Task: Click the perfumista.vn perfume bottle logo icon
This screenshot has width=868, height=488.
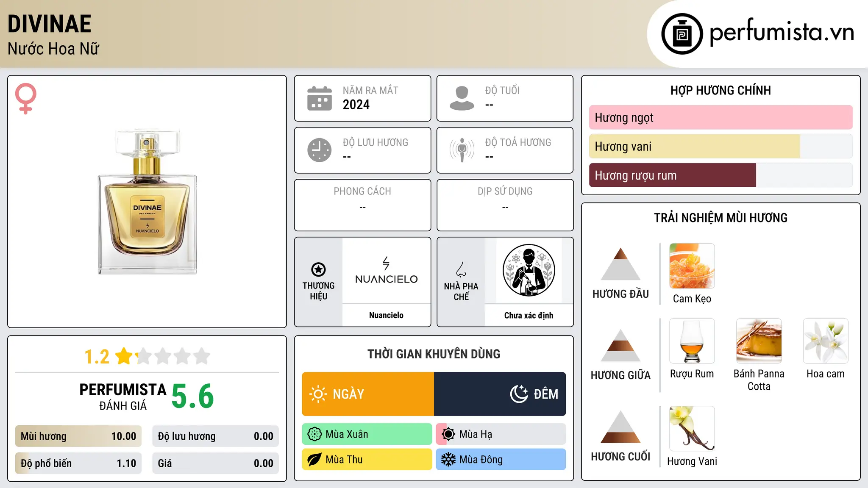Action: pyautogui.click(x=682, y=34)
